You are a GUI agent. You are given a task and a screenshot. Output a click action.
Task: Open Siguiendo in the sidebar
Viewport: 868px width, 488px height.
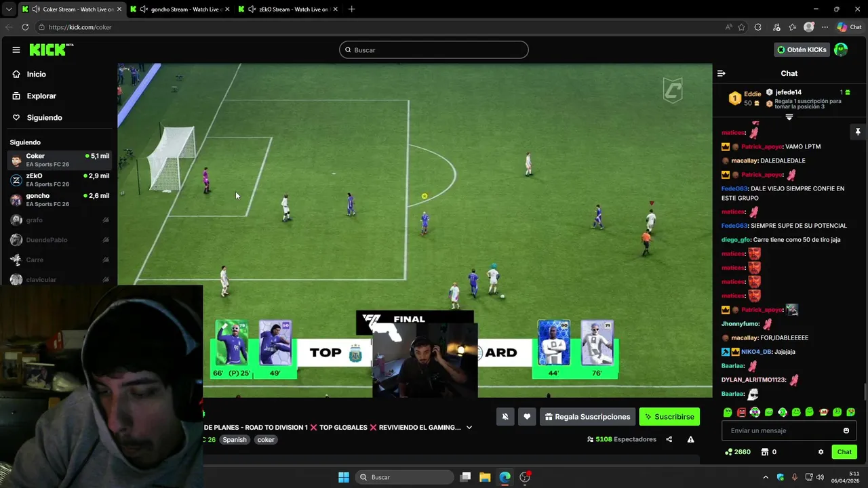click(44, 118)
